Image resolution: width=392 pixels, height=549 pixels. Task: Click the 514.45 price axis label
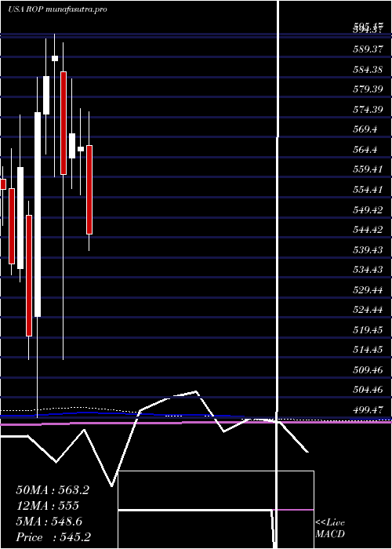tap(368, 350)
